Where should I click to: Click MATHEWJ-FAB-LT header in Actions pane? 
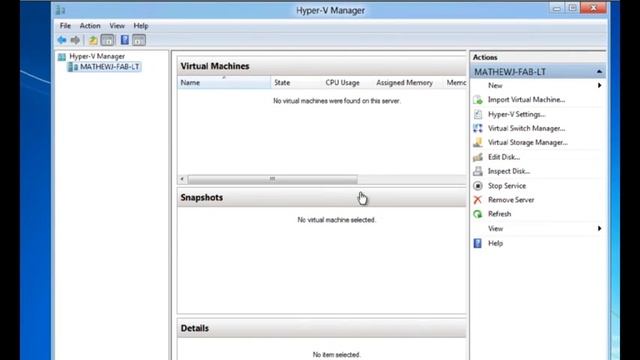coord(538,72)
